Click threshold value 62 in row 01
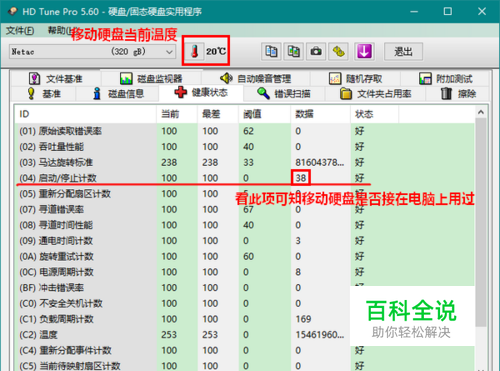Image resolution: width=500 pixels, height=371 pixels. click(x=248, y=131)
